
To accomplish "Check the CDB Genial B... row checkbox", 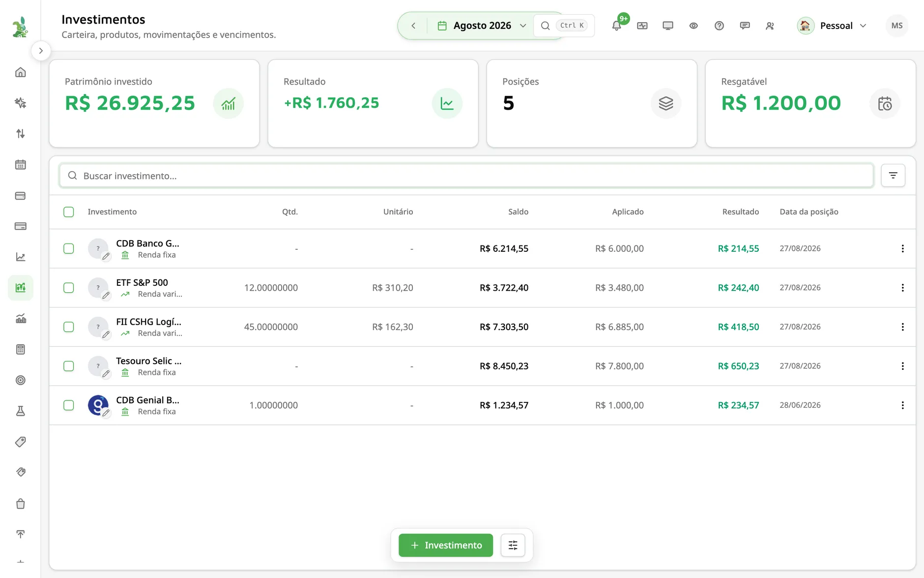I will [x=69, y=405].
